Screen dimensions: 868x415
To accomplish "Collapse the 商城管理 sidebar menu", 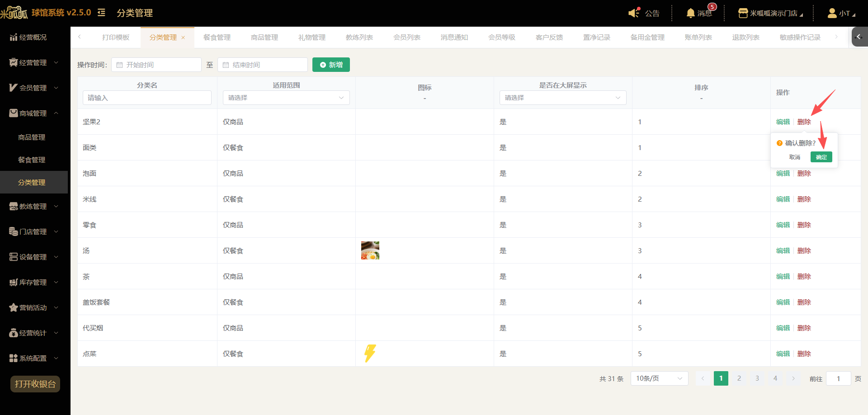I will click(34, 113).
